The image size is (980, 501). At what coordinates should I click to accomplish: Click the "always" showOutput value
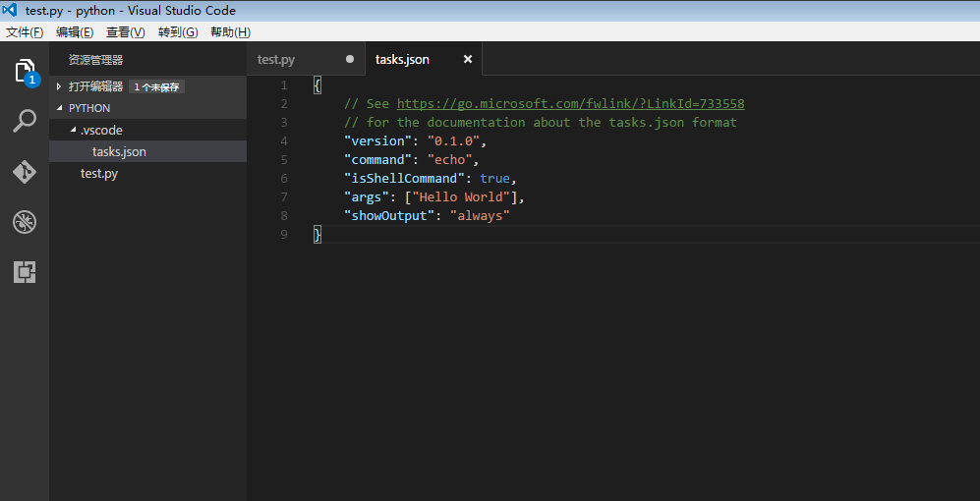480,216
